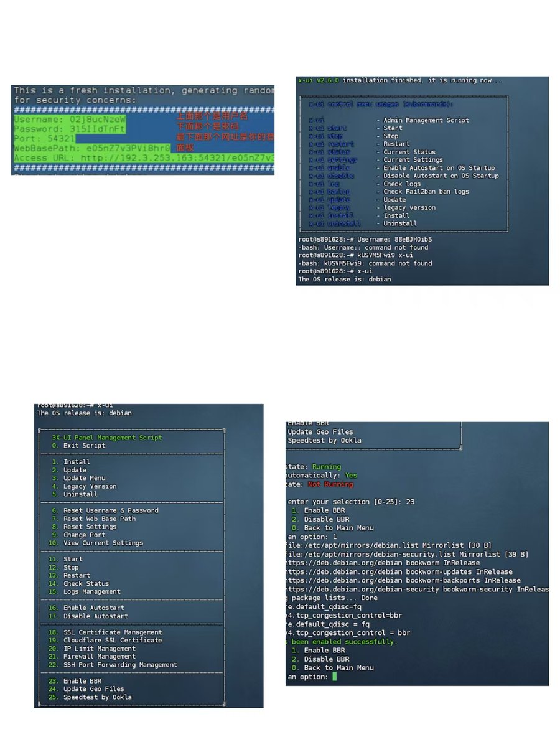Click the 'x-ui uninstall' subcommand row
Screen dimensions: 560x747
363,223
